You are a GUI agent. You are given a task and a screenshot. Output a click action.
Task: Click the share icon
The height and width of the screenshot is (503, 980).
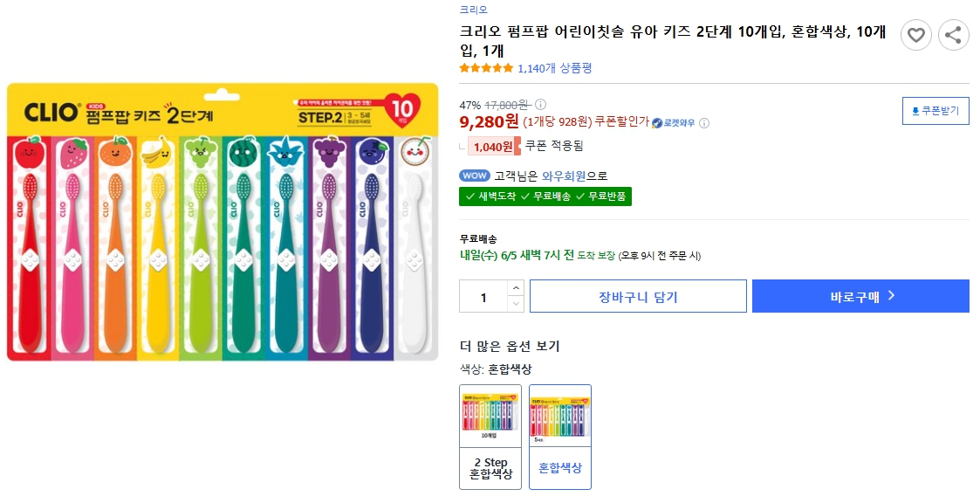[x=953, y=35]
